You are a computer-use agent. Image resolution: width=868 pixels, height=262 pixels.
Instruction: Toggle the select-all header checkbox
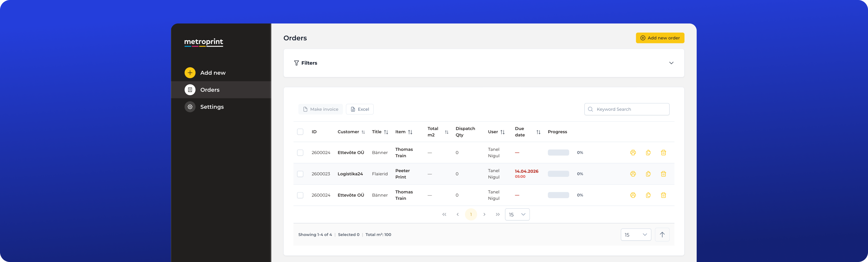pos(300,132)
